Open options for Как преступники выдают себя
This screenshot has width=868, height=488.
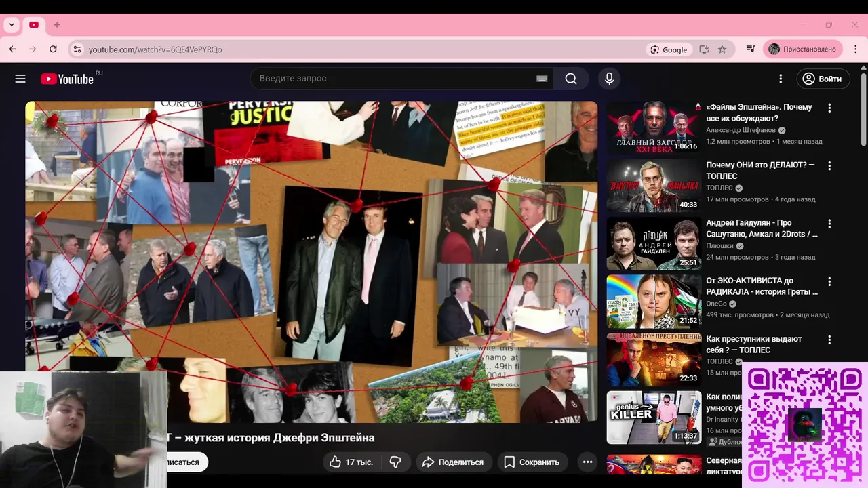point(829,339)
